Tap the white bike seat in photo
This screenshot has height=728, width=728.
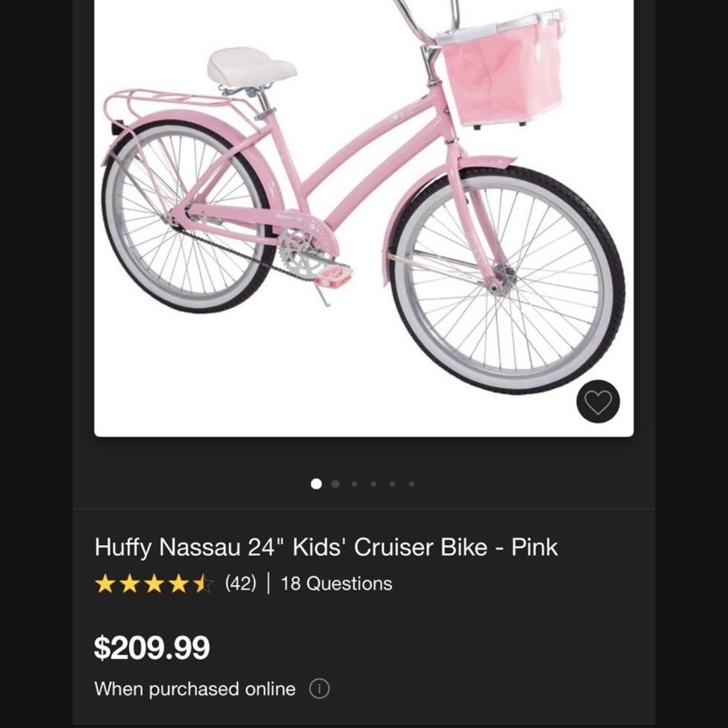[x=252, y=66]
